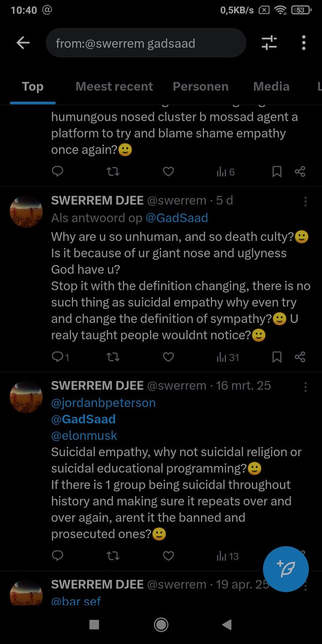Screen dimensions: 322x644
Task: Open replies on the 5 d post
Action: click(60, 357)
